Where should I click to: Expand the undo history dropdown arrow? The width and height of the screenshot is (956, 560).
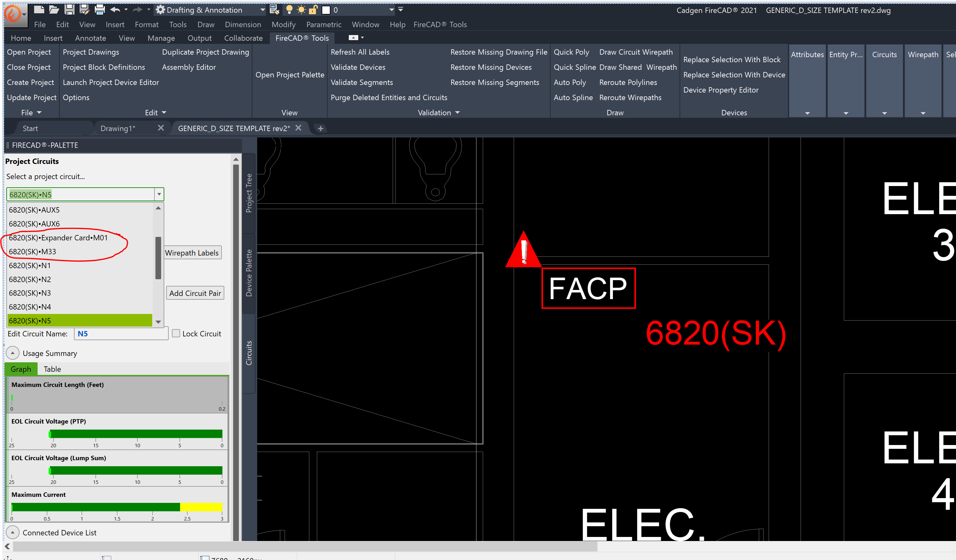click(x=126, y=10)
